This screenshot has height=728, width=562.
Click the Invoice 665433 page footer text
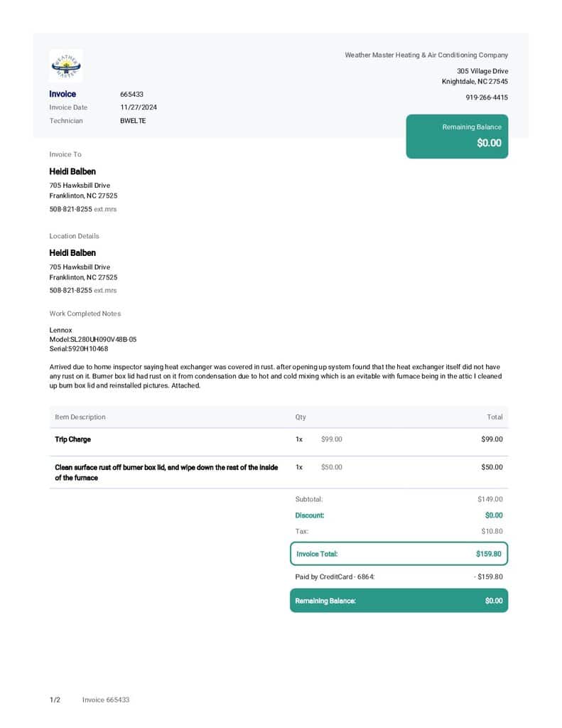(x=106, y=700)
